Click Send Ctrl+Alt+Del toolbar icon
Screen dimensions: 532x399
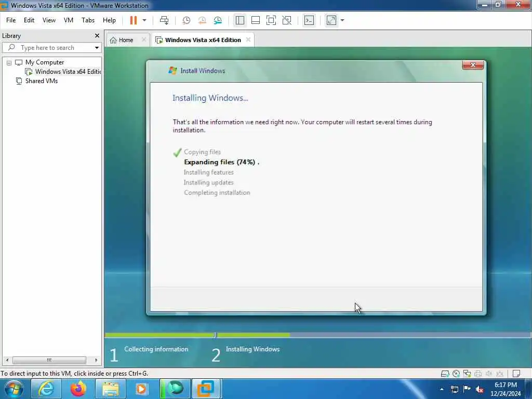coord(164,20)
